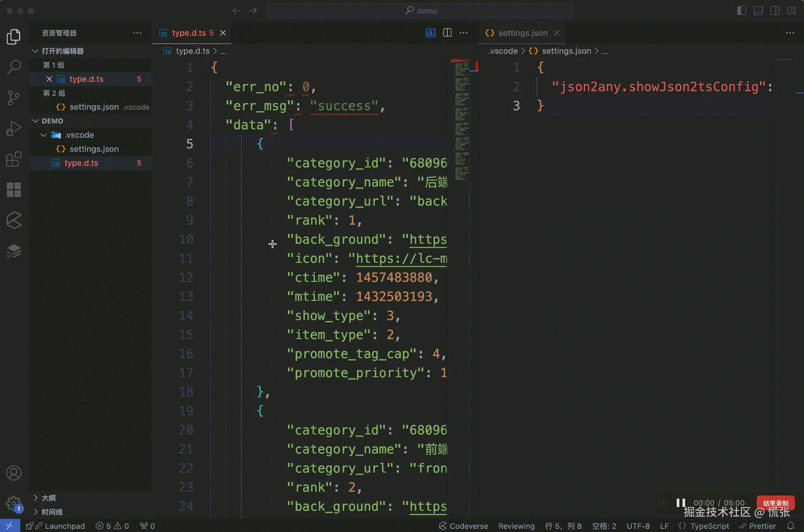Viewport: 804px width, 532px height.
Task: Change indentation via spaces indicator
Action: point(604,526)
